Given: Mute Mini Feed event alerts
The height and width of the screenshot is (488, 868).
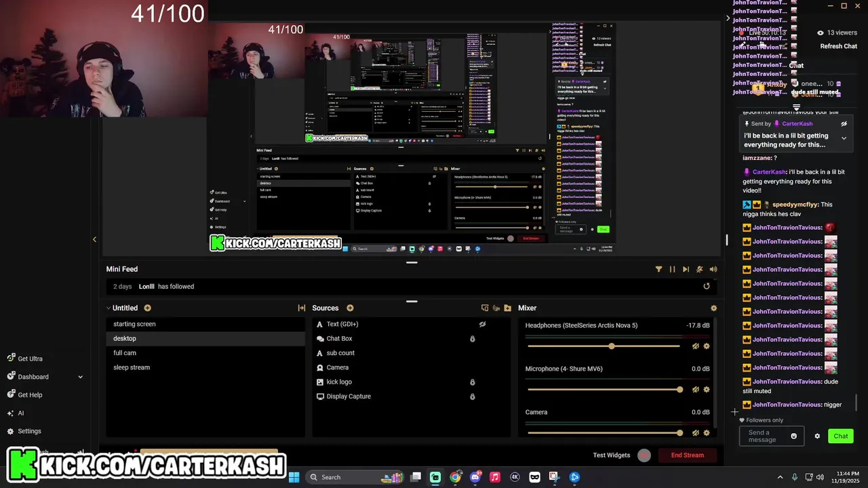Looking at the screenshot, I should [x=700, y=269].
